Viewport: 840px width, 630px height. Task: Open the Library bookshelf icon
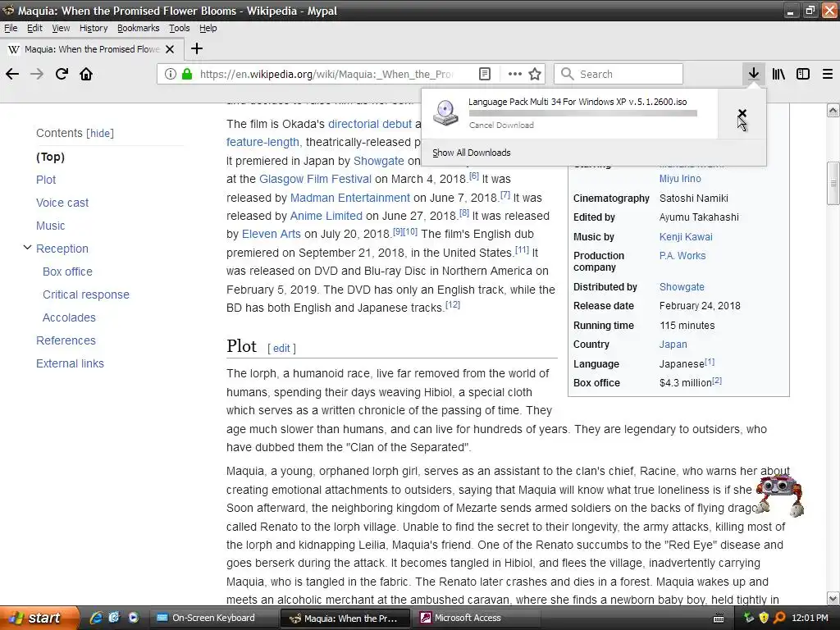(778, 74)
